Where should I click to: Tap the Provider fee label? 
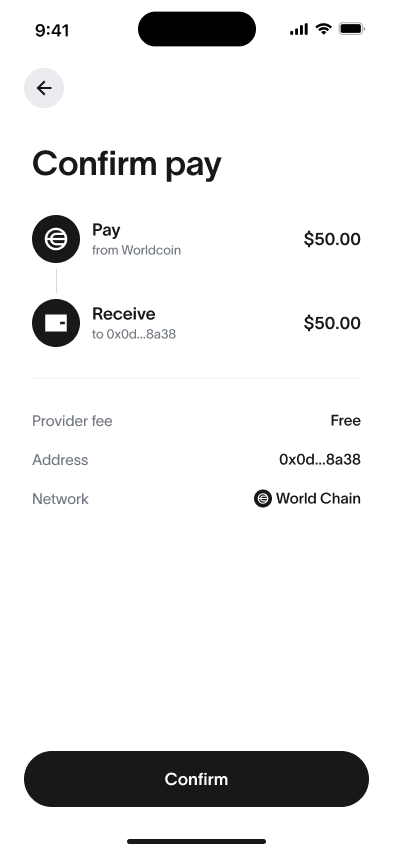[72, 421]
